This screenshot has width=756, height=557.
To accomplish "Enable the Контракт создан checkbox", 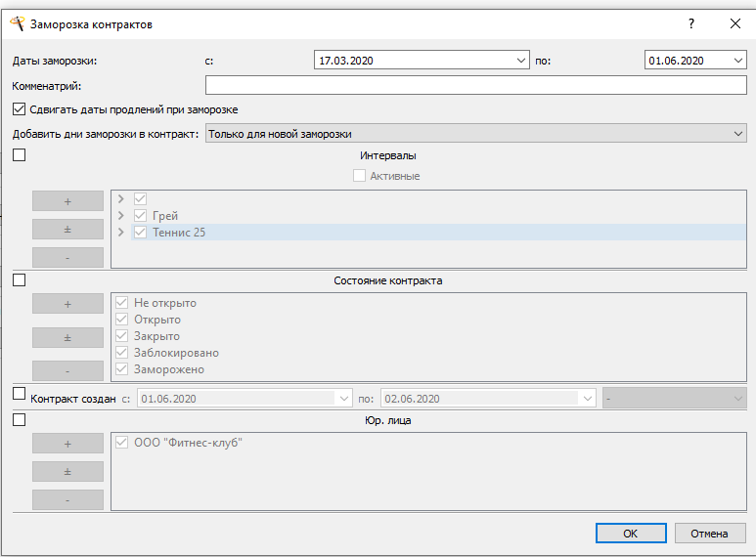I will [19, 394].
